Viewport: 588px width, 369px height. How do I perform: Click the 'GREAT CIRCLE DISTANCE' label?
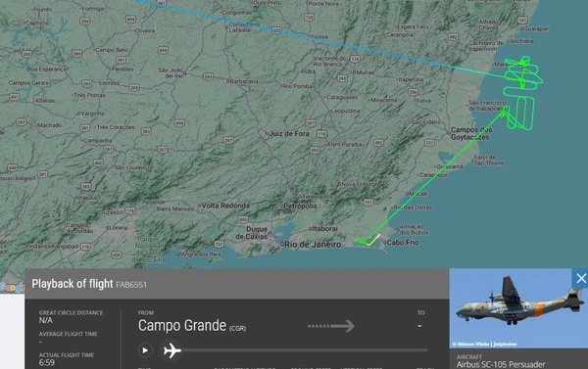71,312
